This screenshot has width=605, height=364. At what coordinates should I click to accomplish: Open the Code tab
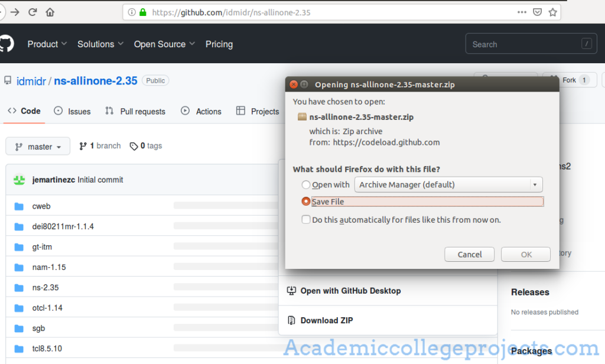pyautogui.click(x=24, y=111)
